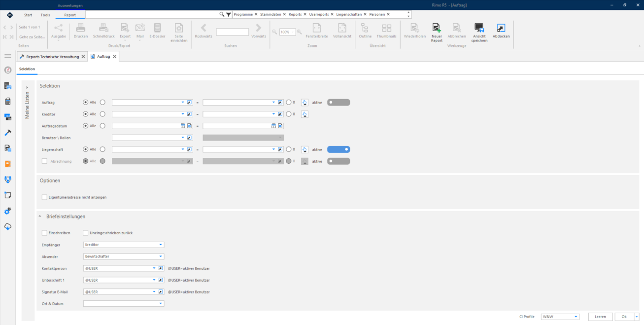
Task: Collapse the Briefeinstellungen section
Action: [x=40, y=217]
